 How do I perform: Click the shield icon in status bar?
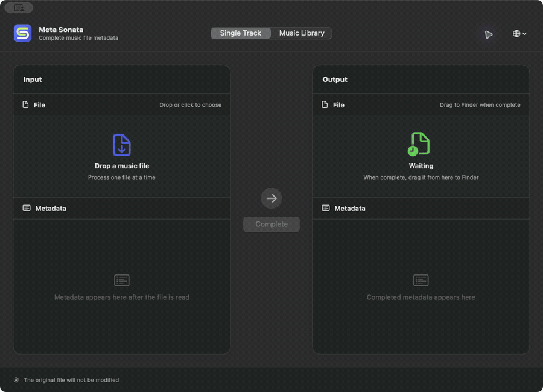tap(16, 380)
